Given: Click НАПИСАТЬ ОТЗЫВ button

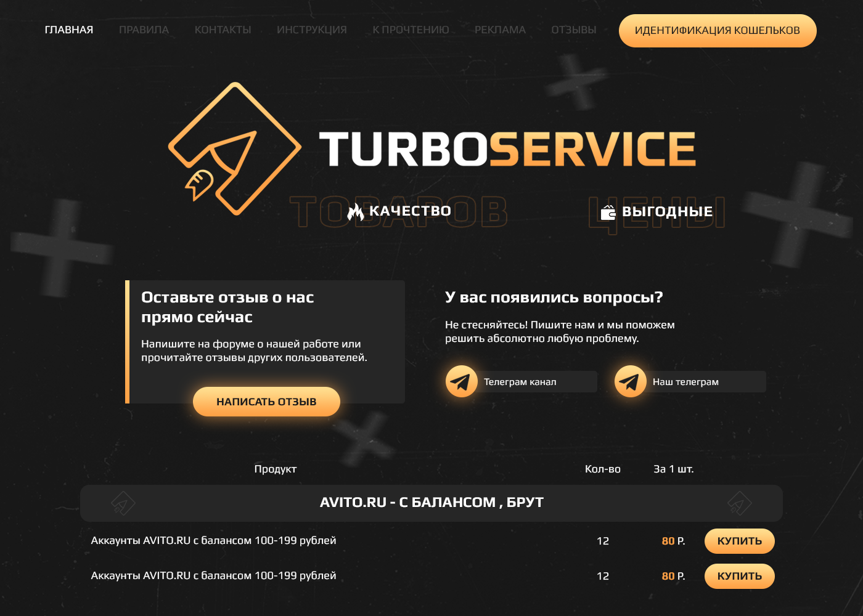Looking at the screenshot, I should click(266, 402).
